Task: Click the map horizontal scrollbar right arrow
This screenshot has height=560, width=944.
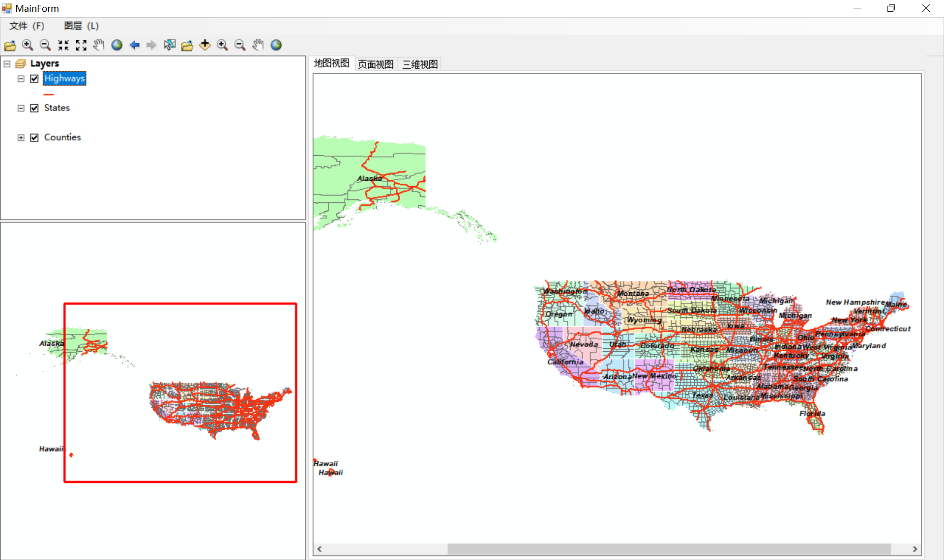Action: coord(915,549)
